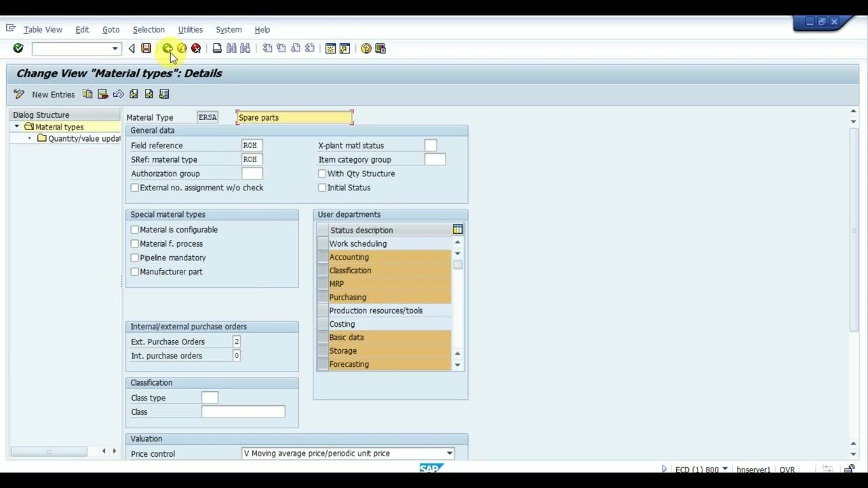The width and height of the screenshot is (868, 488).
Task: Click the New Entries button
Action: coord(53,94)
